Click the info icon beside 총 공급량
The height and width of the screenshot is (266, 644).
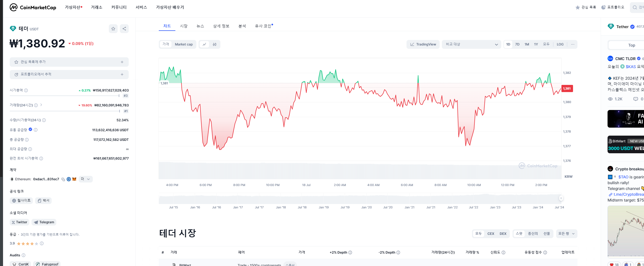(27, 140)
